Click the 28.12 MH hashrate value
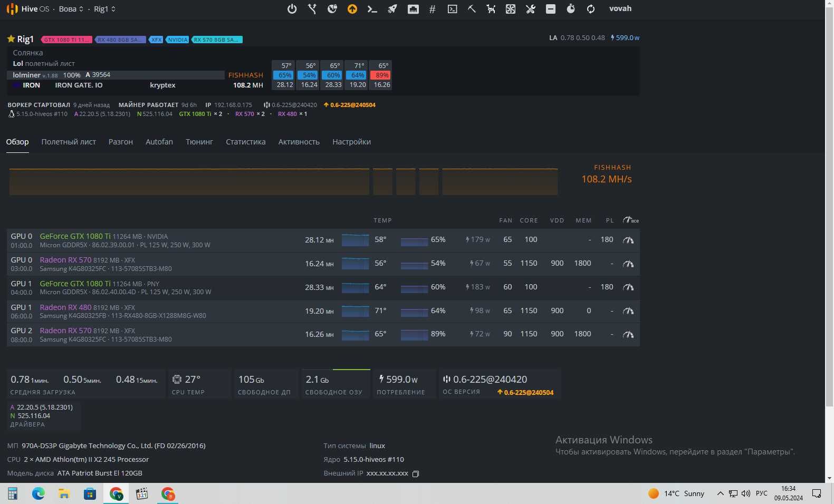The image size is (834, 504). 319,240
